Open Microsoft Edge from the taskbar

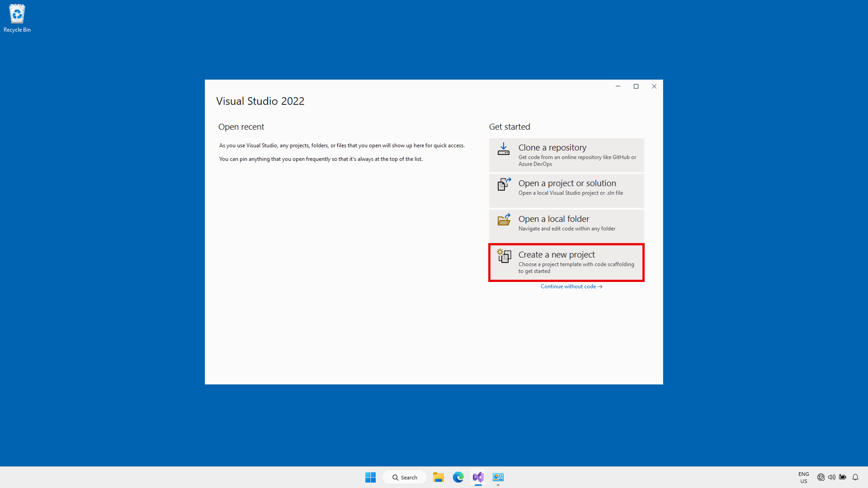458,477
